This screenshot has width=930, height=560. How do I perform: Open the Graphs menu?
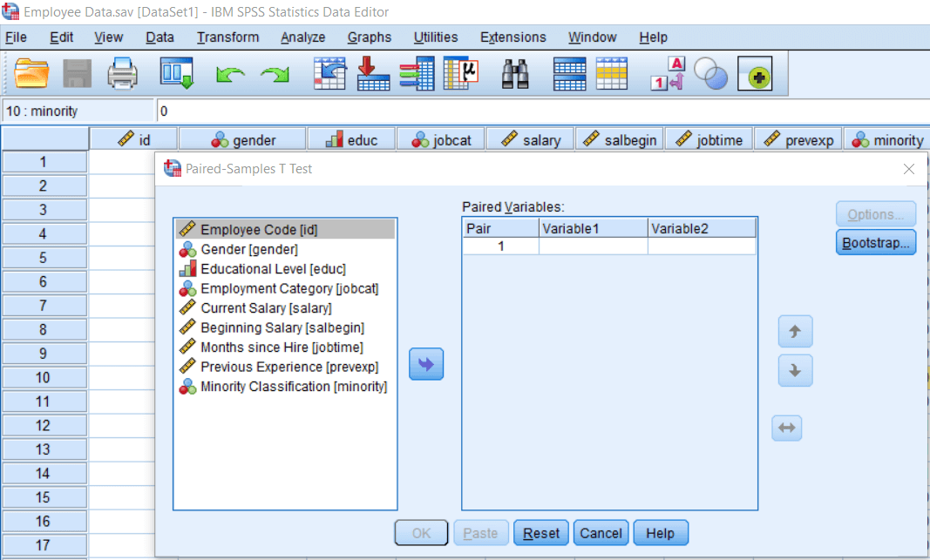coord(370,37)
